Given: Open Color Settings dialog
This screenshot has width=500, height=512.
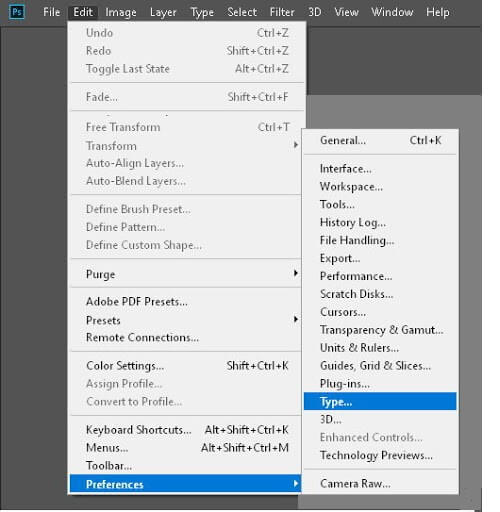Looking at the screenshot, I should coord(186,366).
